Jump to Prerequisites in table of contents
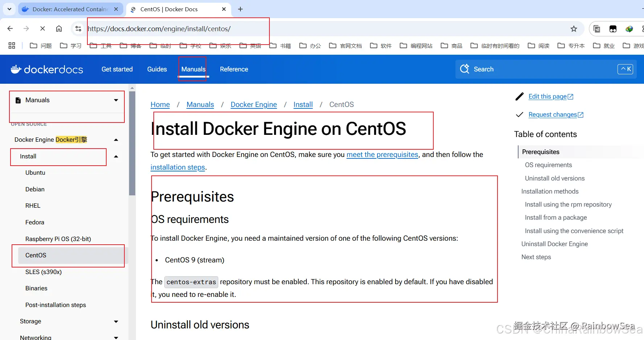The height and width of the screenshot is (340, 644). click(541, 152)
